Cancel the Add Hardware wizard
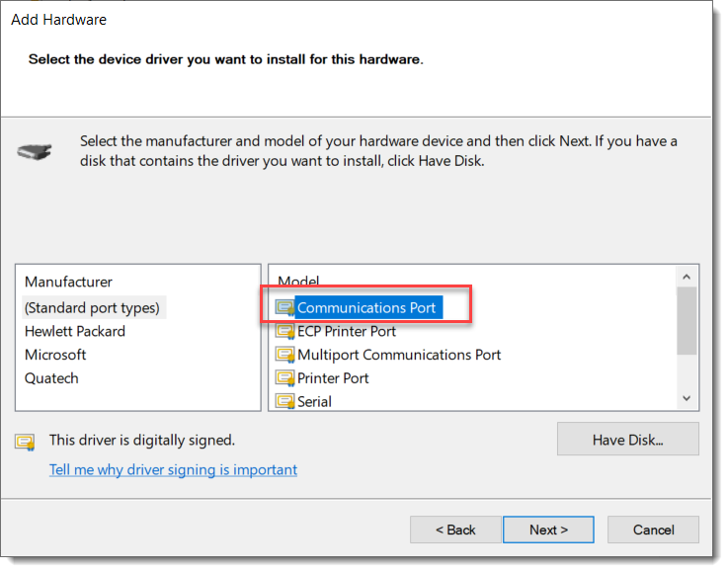Viewport: 728px width, 572px height. click(653, 530)
